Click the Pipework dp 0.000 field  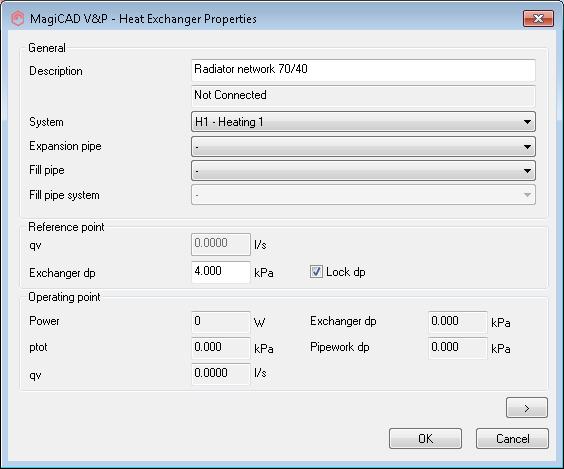(x=458, y=348)
